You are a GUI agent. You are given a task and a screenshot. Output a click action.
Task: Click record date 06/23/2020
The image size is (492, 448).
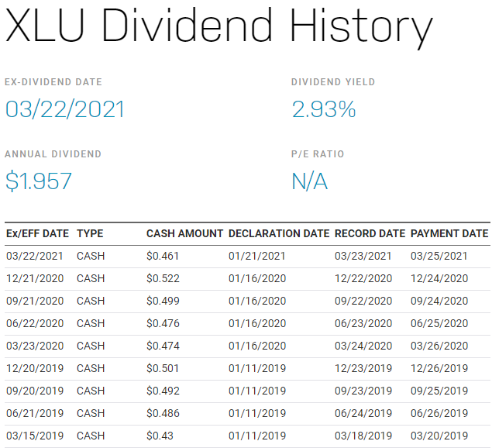(363, 323)
